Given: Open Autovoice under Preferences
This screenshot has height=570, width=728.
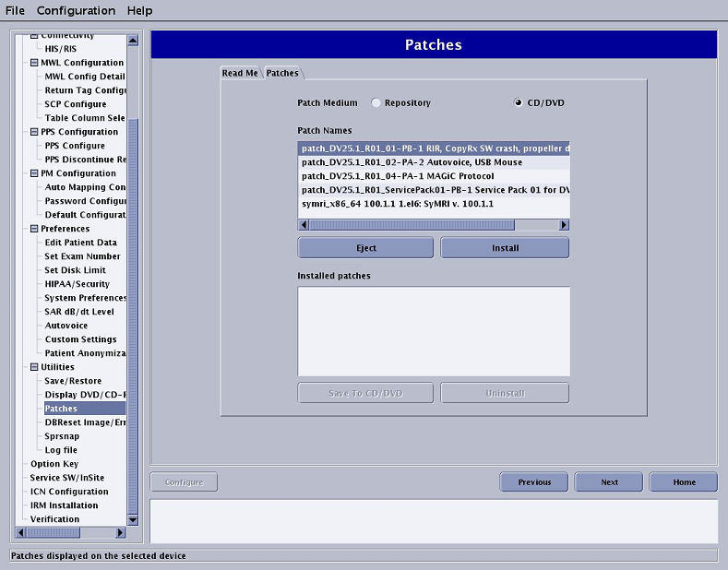Looking at the screenshot, I should coord(66,326).
